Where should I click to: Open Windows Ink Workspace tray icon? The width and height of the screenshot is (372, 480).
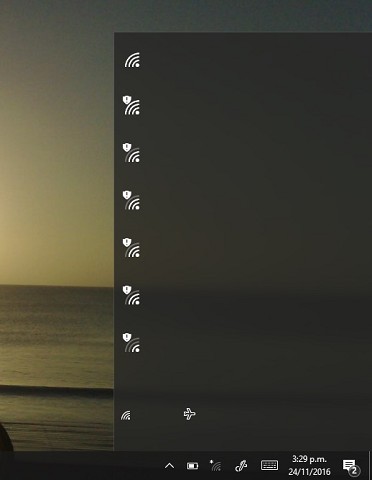[241, 466]
